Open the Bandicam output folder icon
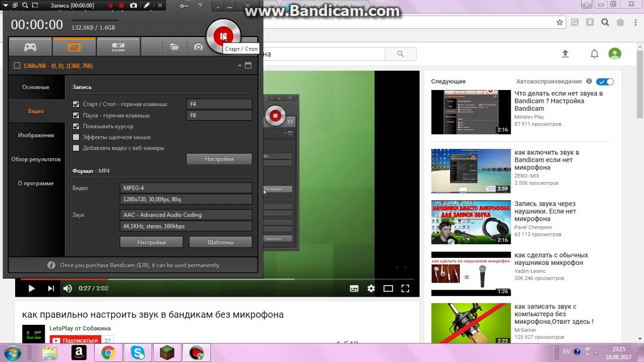Screen dimensions: 644x362 click(x=175, y=47)
